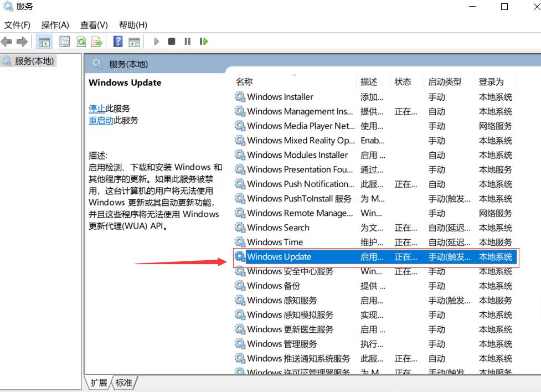Click gear icon beside Windows Installer
This screenshot has width=541, height=392.
240,96
